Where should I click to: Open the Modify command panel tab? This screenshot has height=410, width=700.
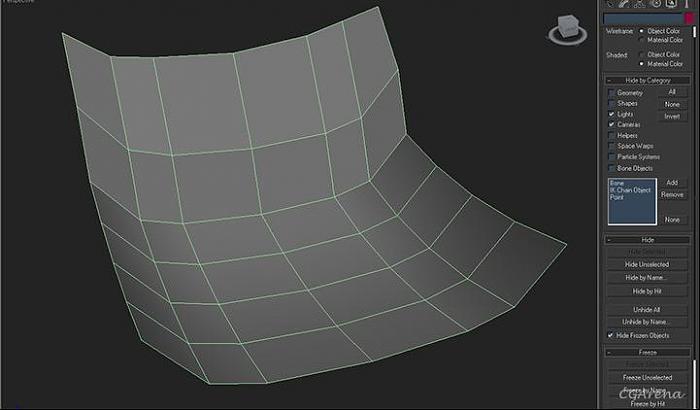[x=625, y=3]
